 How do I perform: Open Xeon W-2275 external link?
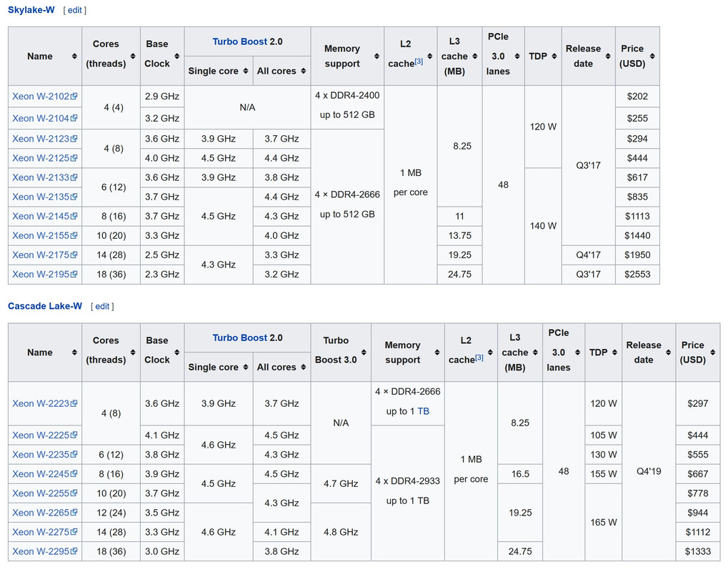pyautogui.click(x=44, y=532)
